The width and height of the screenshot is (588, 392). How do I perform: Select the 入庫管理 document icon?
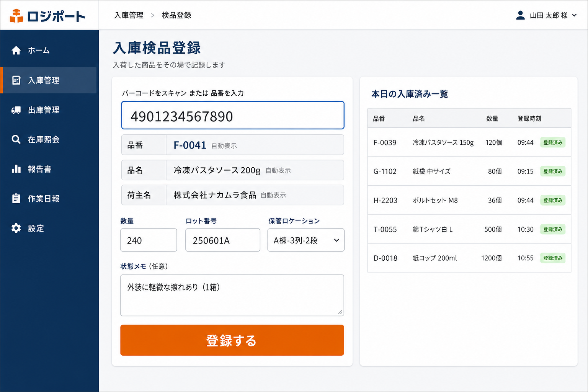[x=16, y=80]
